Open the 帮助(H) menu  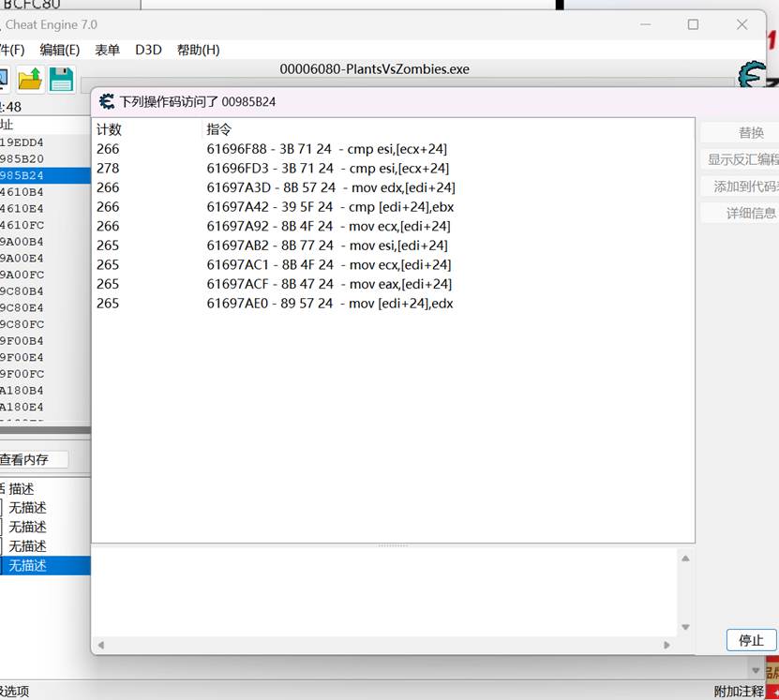click(198, 50)
